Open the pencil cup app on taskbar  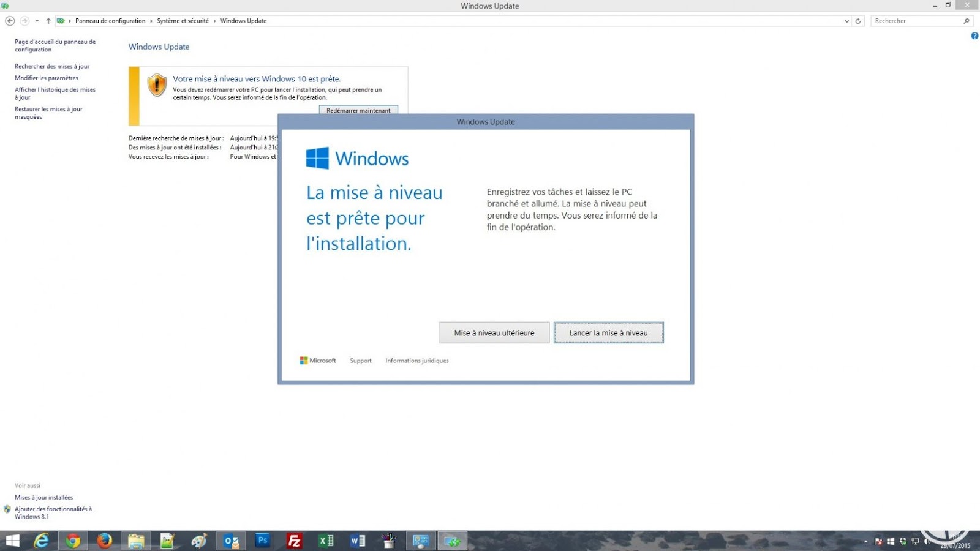click(389, 541)
